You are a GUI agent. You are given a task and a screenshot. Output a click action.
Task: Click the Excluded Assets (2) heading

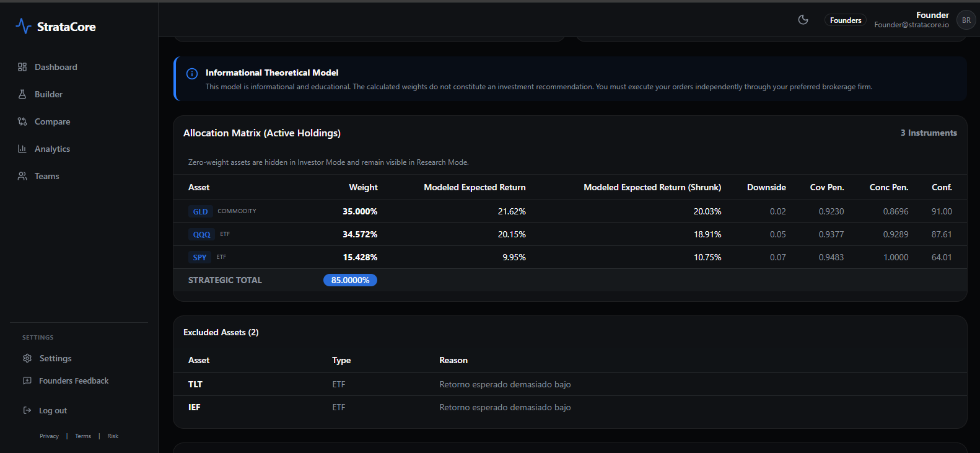pyautogui.click(x=221, y=332)
